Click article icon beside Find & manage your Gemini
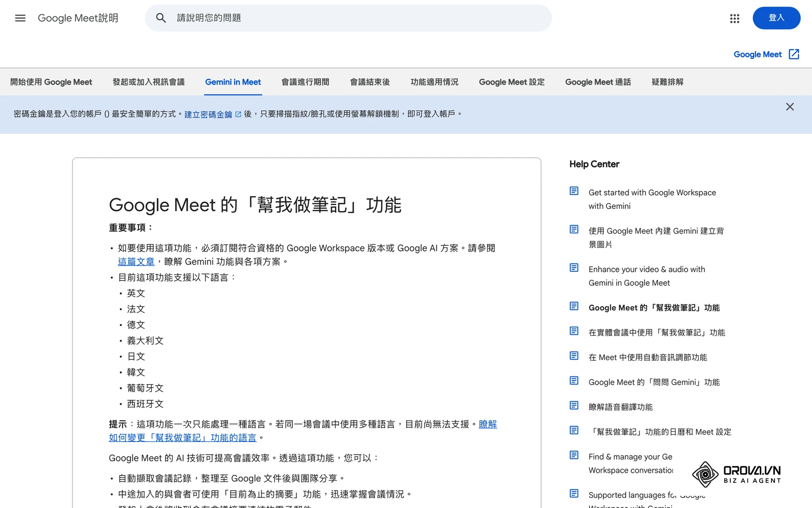The width and height of the screenshot is (812, 508). (x=574, y=455)
